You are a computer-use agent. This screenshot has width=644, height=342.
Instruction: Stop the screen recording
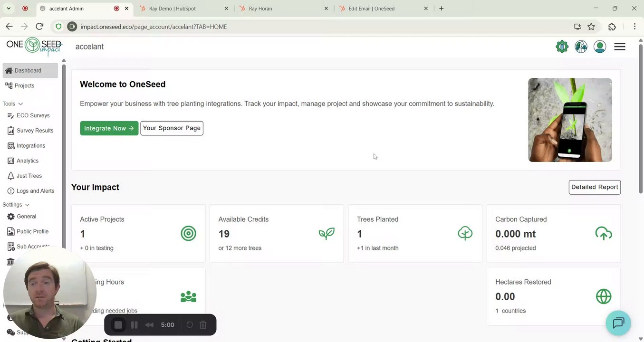coord(118,325)
